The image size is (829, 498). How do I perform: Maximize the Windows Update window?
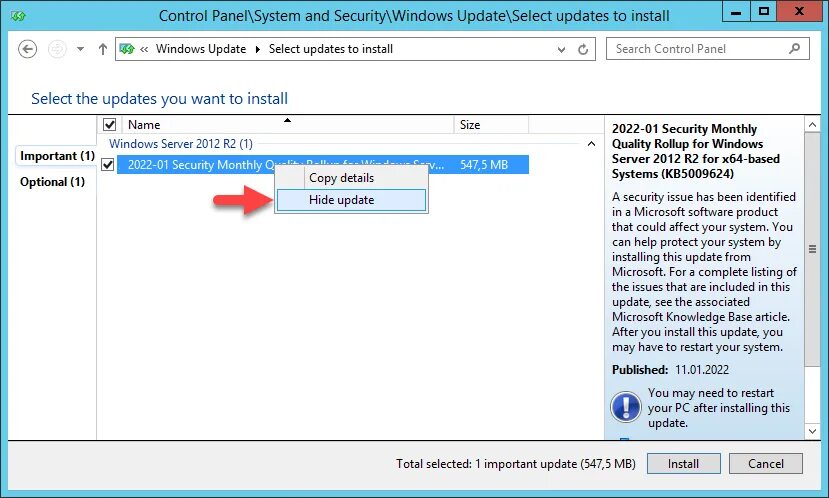[x=764, y=12]
